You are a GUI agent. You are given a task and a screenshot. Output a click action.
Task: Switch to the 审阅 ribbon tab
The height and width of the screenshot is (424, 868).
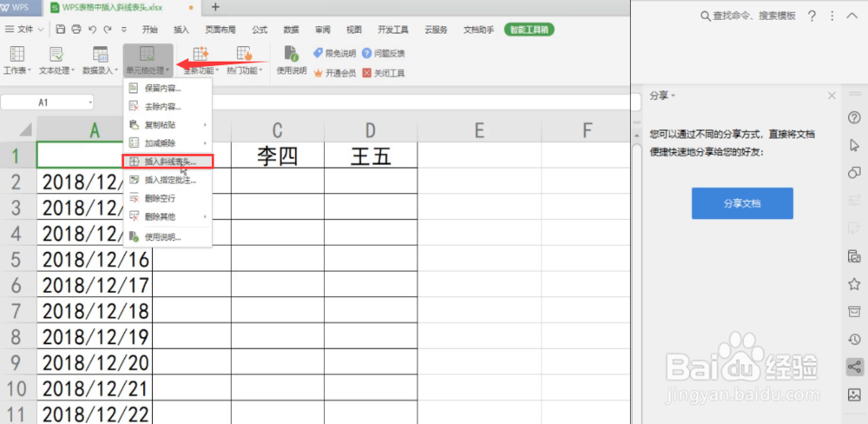click(323, 30)
